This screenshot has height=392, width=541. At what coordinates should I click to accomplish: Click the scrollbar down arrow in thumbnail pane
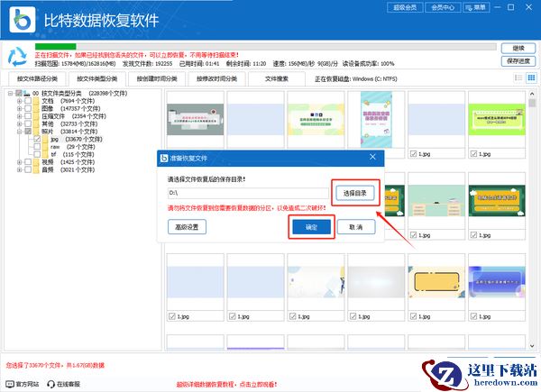tap(532, 346)
